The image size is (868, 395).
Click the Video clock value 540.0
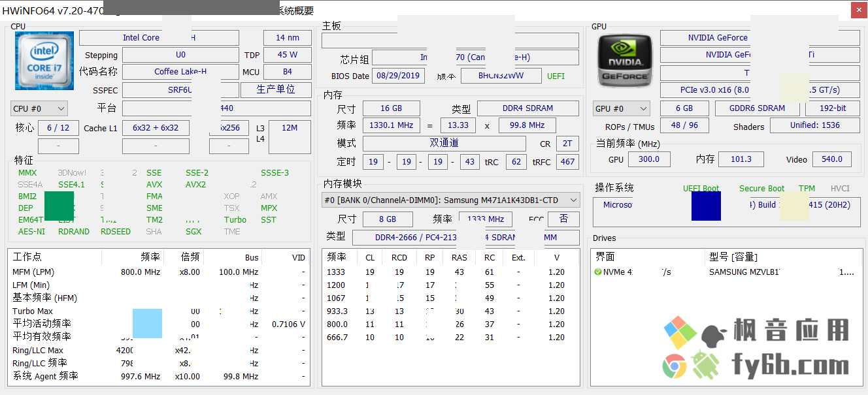pos(832,159)
